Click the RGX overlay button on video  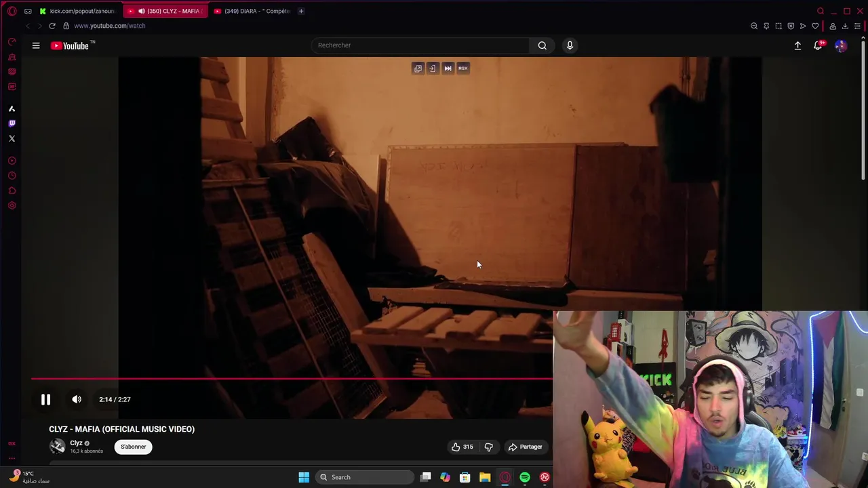click(463, 68)
